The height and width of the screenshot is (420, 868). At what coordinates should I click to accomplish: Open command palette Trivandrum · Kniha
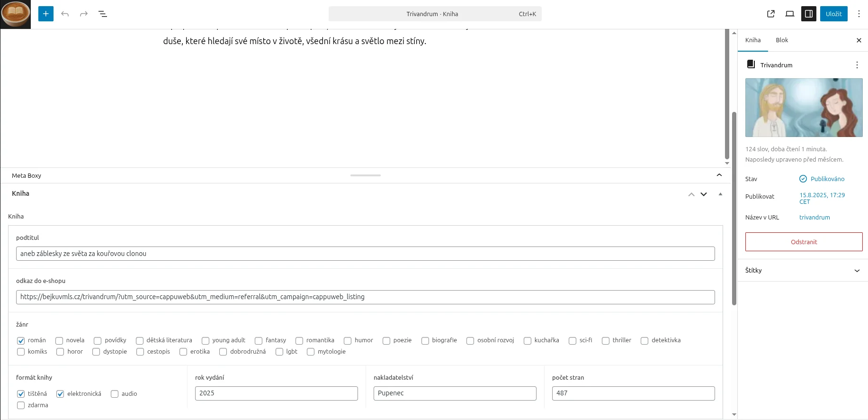435,14
